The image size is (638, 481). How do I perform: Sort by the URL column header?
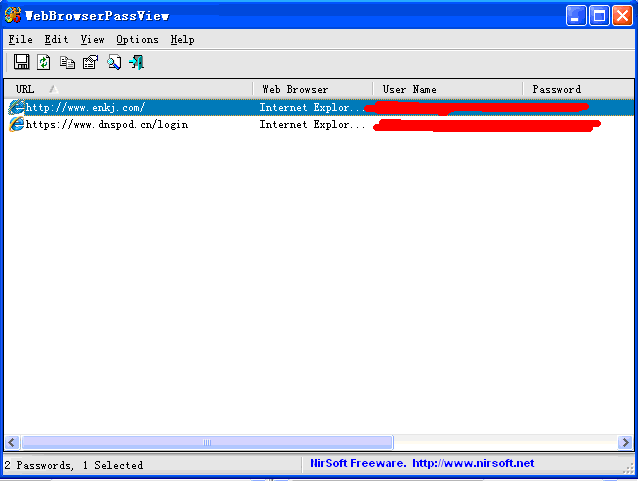[x=128, y=89]
